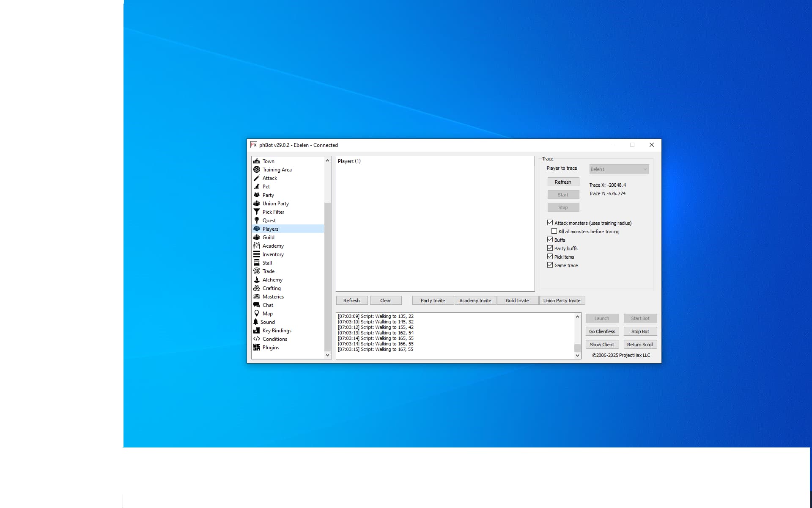Enable Kill all monsters before tracing
This screenshot has width=812, height=508.
click(x=554, y=231)
